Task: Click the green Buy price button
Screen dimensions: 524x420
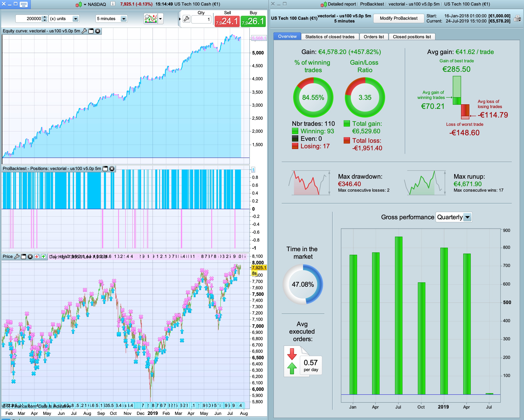Action: click(253, 21)
